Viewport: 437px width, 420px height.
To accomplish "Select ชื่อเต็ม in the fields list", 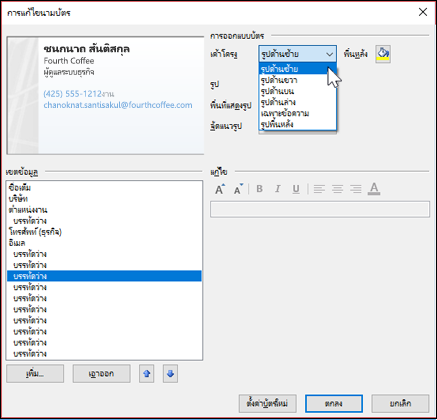I will point(104,188).
